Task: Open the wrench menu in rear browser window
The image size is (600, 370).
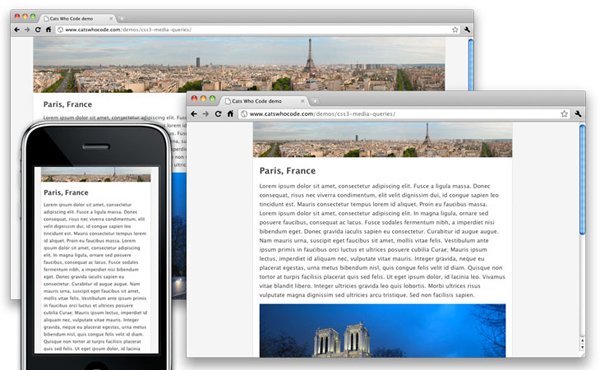Action: [x=467, y=29]
